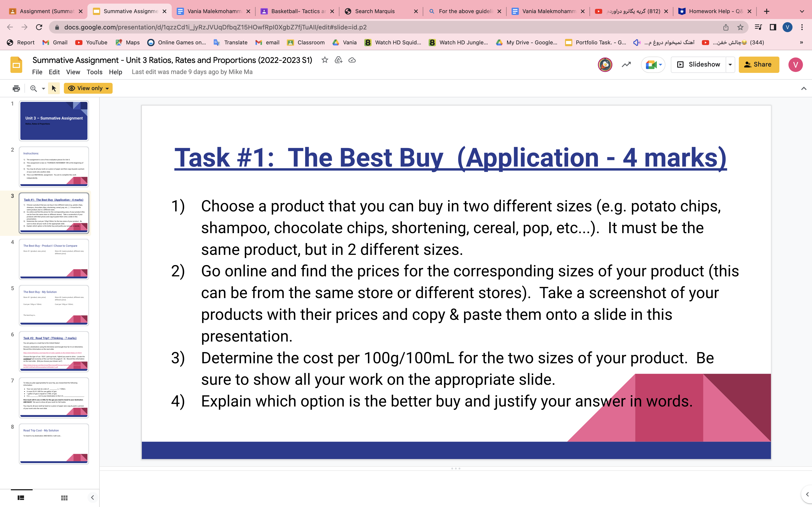
Task: Collapse the slide thumbnail panel
Action: point(93,498)
